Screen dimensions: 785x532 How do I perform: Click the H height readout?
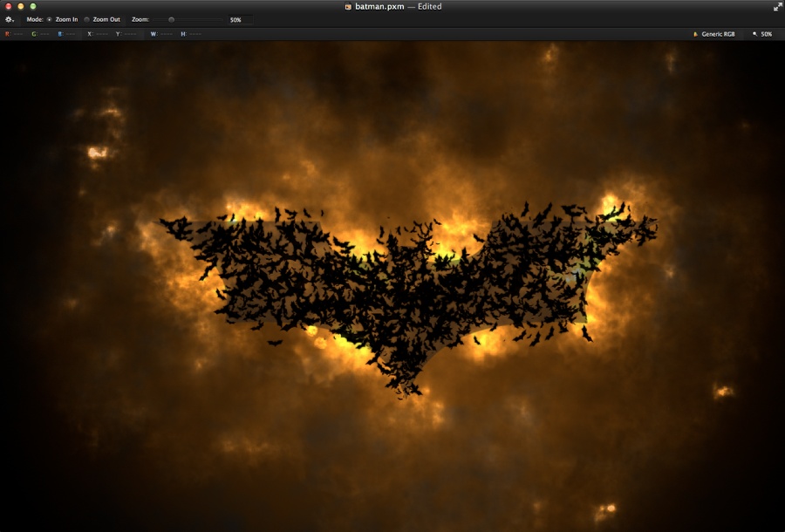point(191,34)
